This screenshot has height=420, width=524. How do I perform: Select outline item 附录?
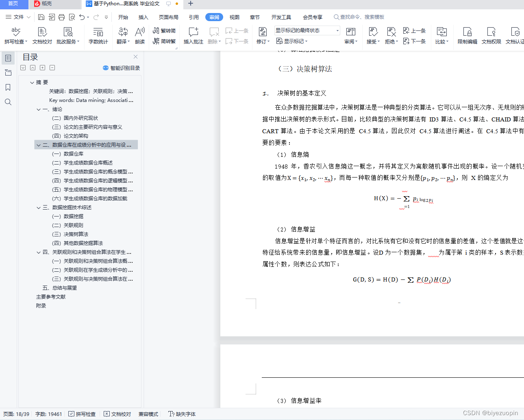41,306
